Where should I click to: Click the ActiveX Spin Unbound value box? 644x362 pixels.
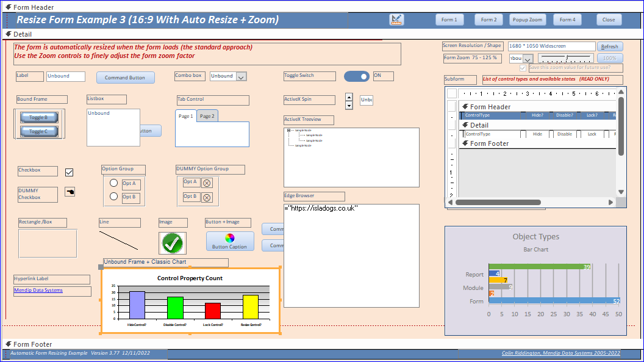point(367,100)
